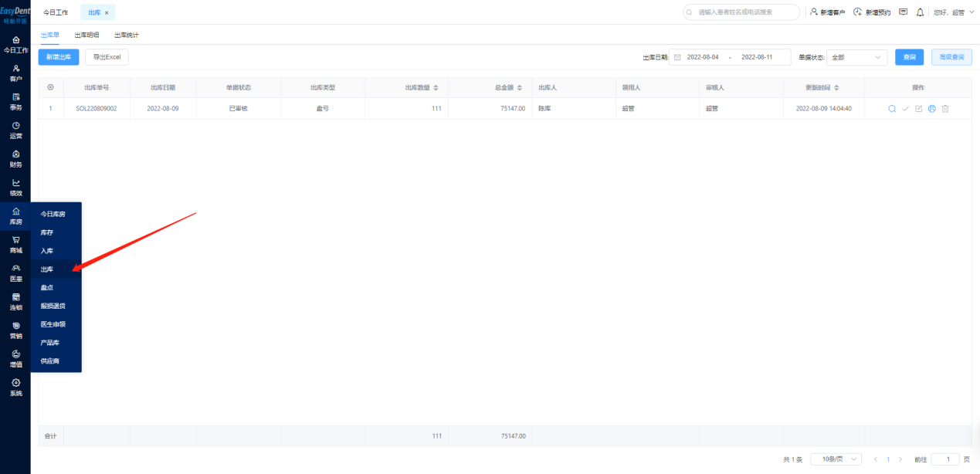Choose 库存 from the submenu

pos(56,232)
